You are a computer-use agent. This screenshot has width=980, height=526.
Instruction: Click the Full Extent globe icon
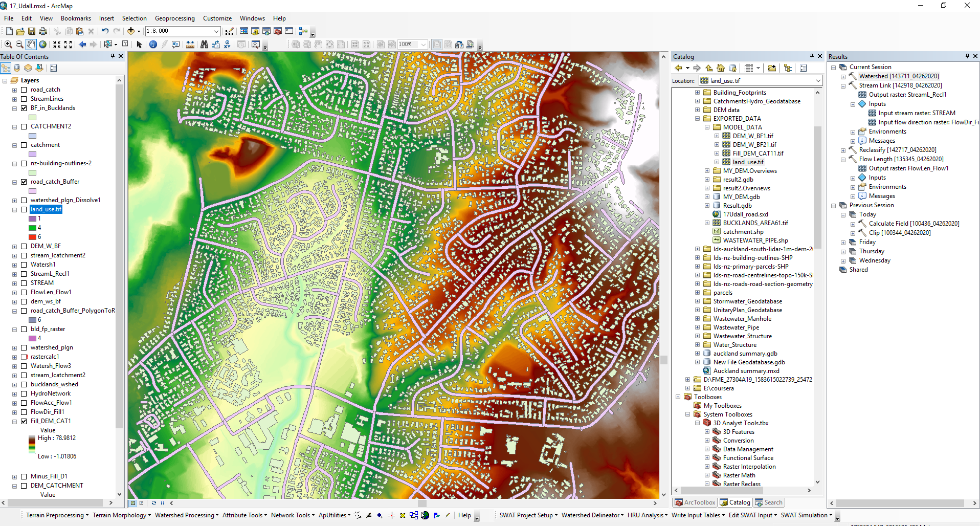click(43, 45)
